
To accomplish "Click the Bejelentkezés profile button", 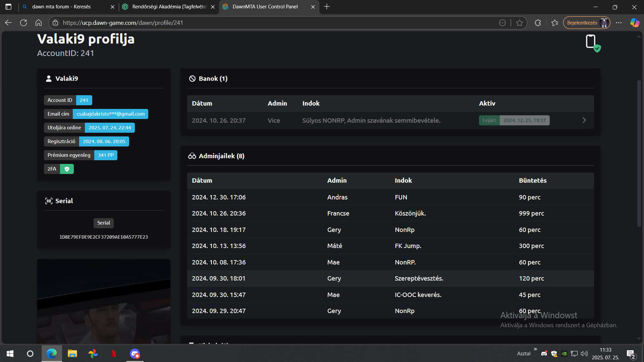I will [586, 23].
